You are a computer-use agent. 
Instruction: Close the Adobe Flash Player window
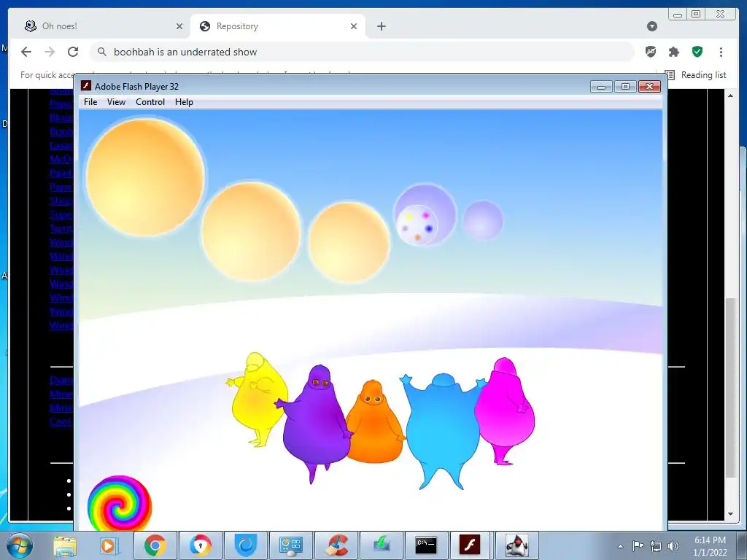point(649,87)
